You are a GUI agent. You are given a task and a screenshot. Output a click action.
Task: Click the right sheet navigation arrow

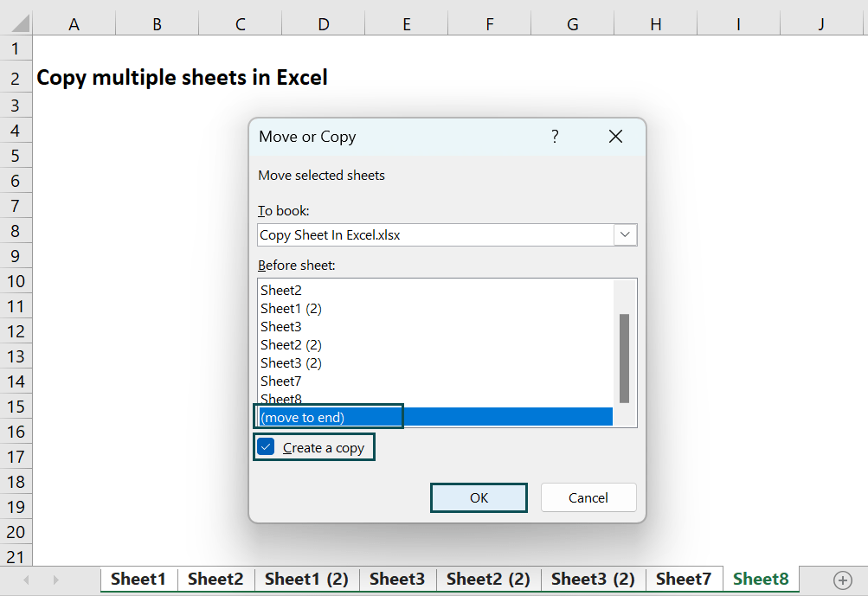pos(55,579)
